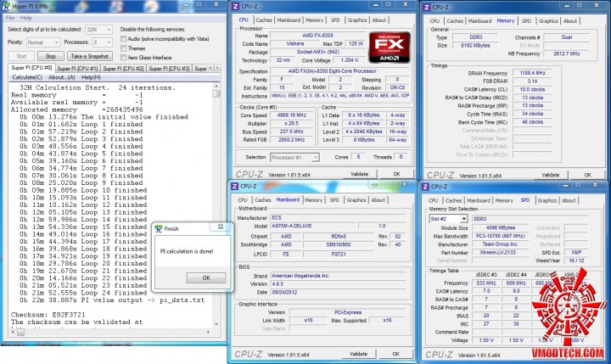611x364 pixels.
Task: Open the Slot #2 memory slot dropdown
Action: point(448,219)
